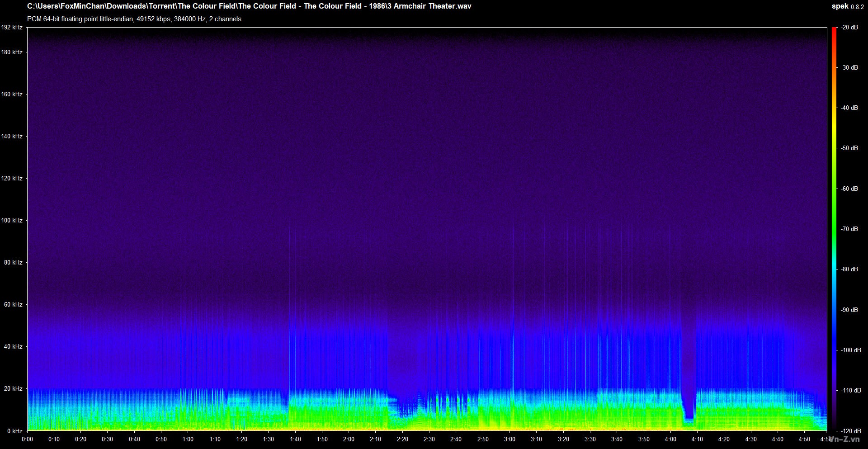The width and height of the screenshot is (868, 449).
Task: Click the dB color gradient scale bar
Action: click(834, 229)
